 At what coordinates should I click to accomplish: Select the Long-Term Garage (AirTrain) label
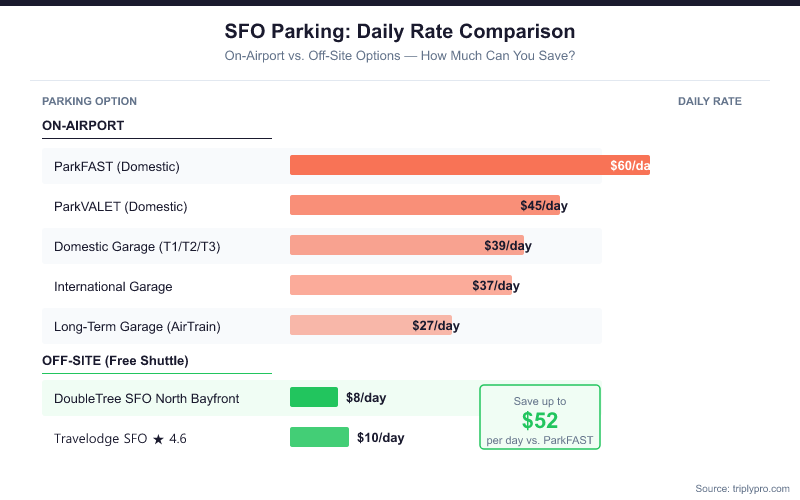click(137, 326)
